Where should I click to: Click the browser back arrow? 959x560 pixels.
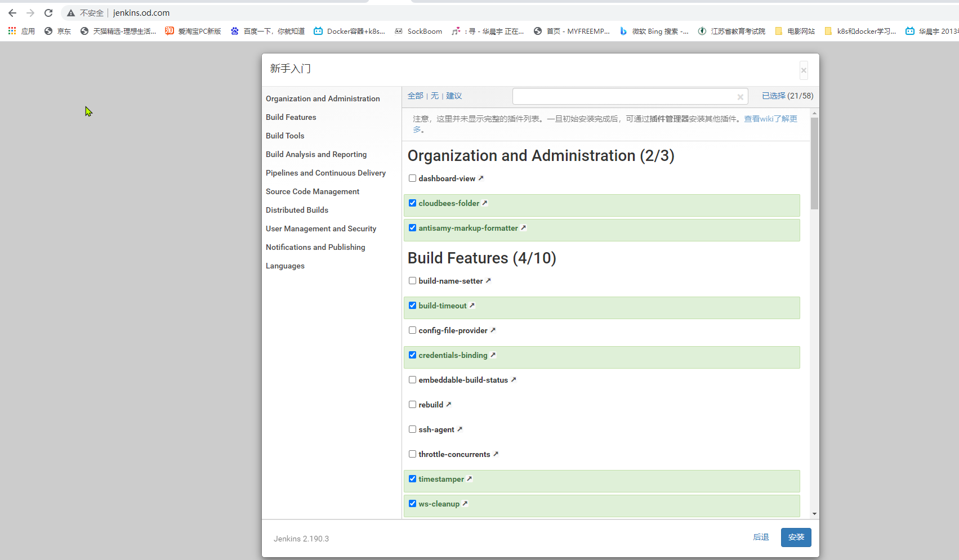click(x=12, y=12)
